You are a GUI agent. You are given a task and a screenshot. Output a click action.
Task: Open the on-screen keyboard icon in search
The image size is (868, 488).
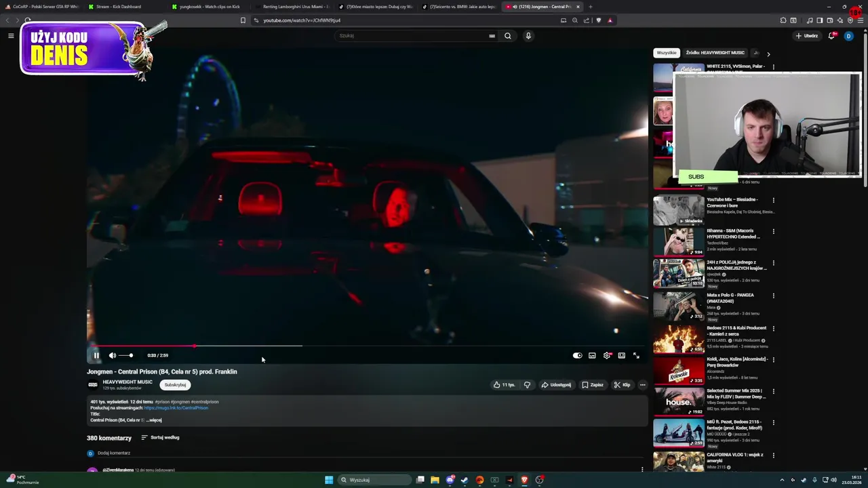(492, 36)
